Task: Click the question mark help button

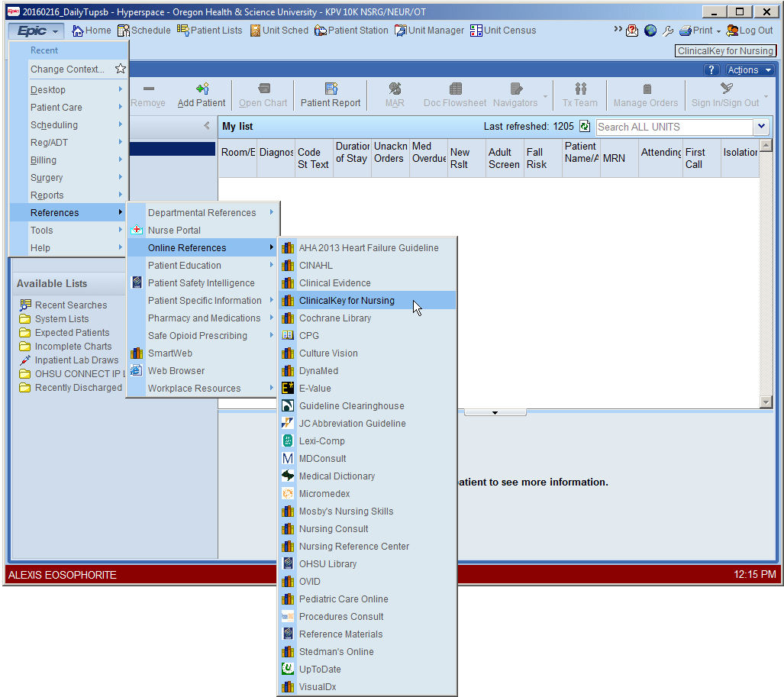Action: pyautogui.click(x=711, y=70)
